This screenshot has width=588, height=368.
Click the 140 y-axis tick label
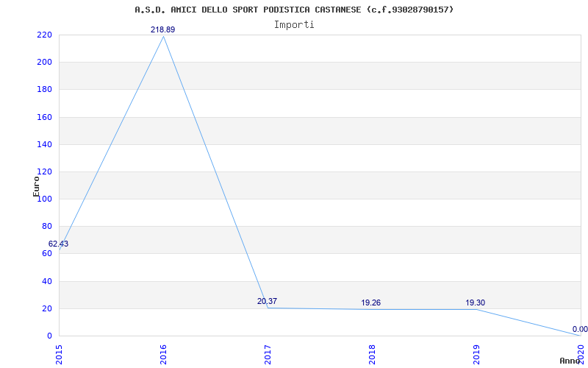44,144
